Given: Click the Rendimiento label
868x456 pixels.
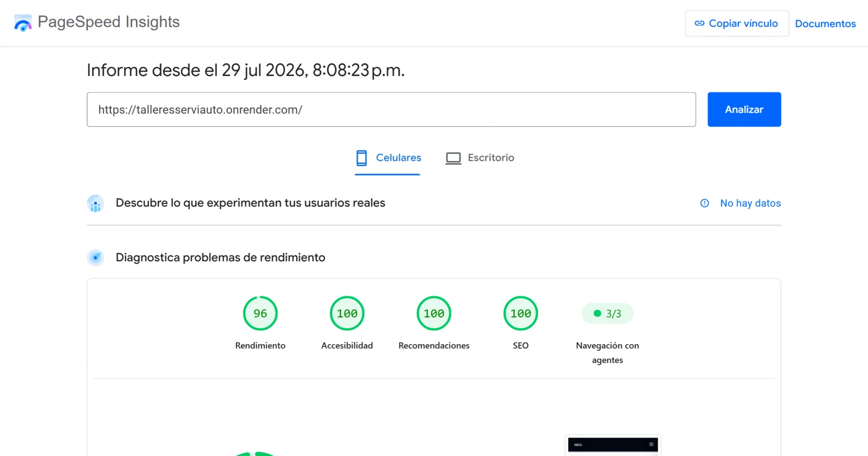Looking at the screenshot, I should pyautogui.click(x=260, y=346).
